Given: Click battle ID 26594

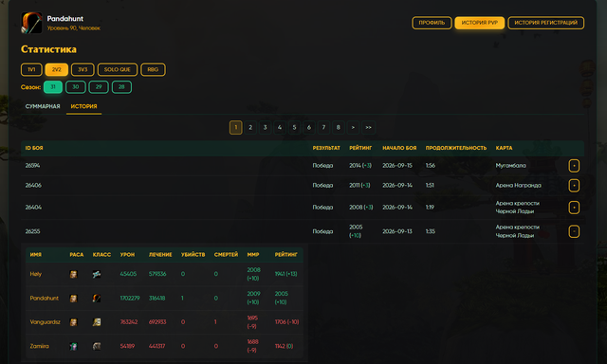Looking at the screenshot, I should 32,166.
